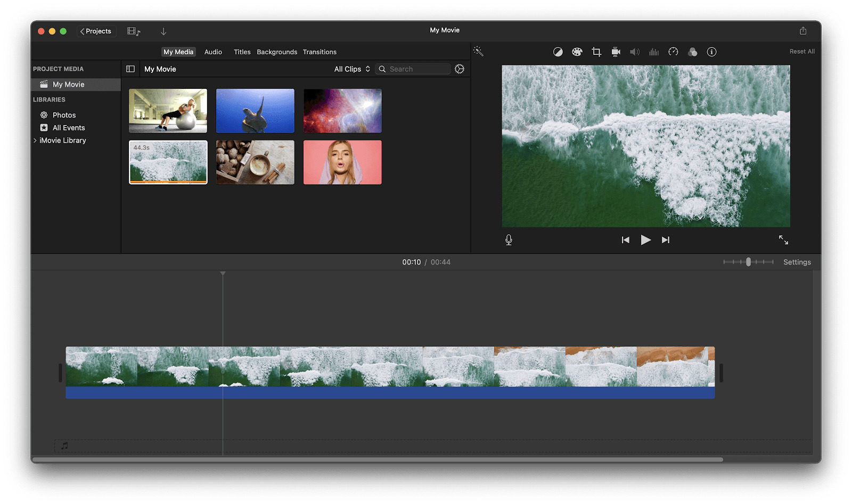Open the search settings gear menu
This screenshot has height=504, width=852.
pos(460,69)
